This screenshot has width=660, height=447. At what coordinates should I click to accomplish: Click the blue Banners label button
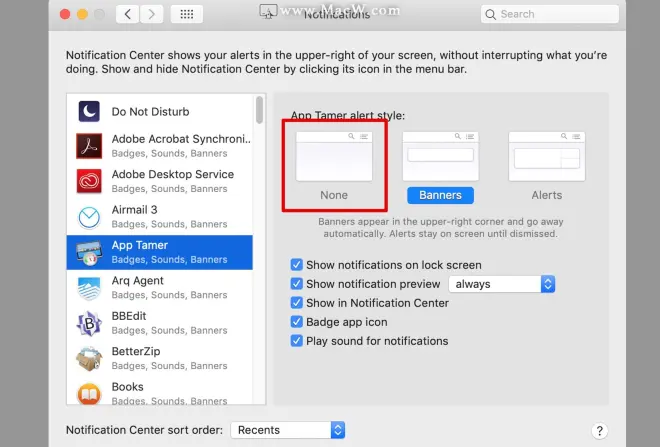(440, 195)
